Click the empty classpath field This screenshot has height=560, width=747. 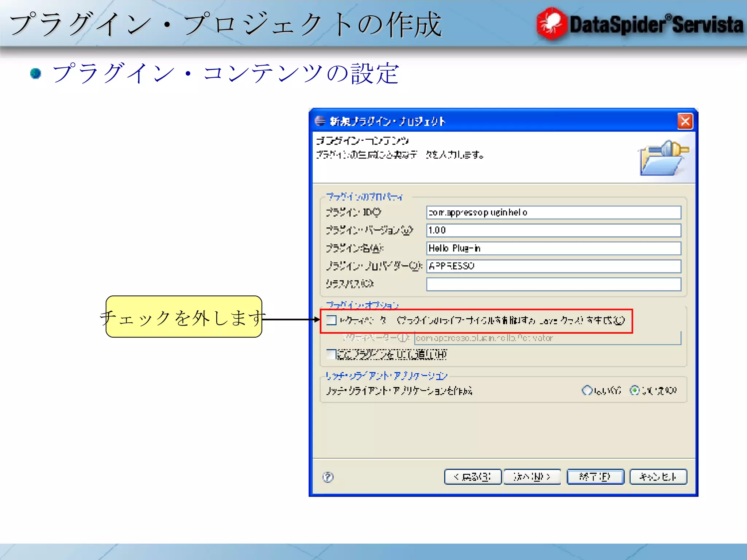click(x=553, y=284)
